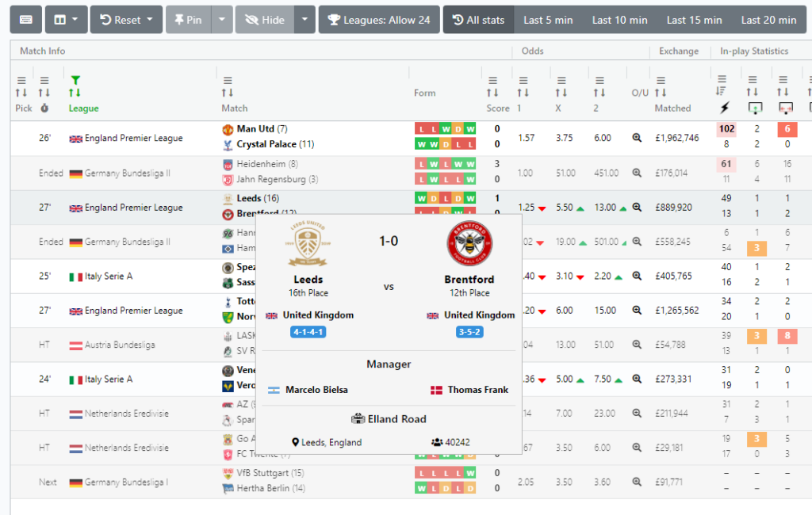Click the All stats filter button

tap(478, 19)
